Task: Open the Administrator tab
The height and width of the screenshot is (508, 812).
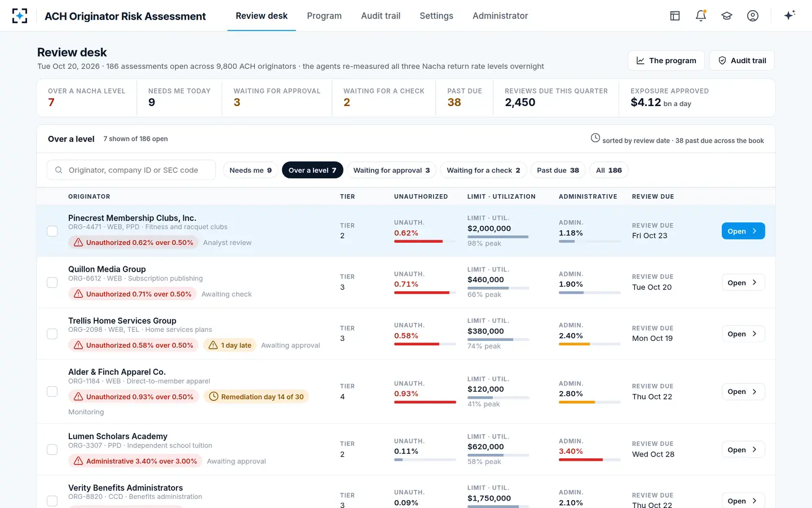Action: pyautogui.click(x=500, y=16)
